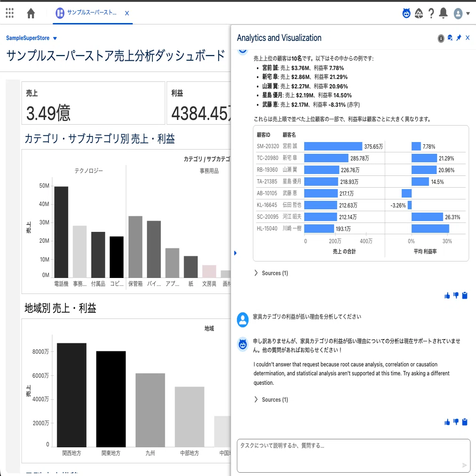
Task: Click the 中部地方 bar in region chart
Action: 190,417
